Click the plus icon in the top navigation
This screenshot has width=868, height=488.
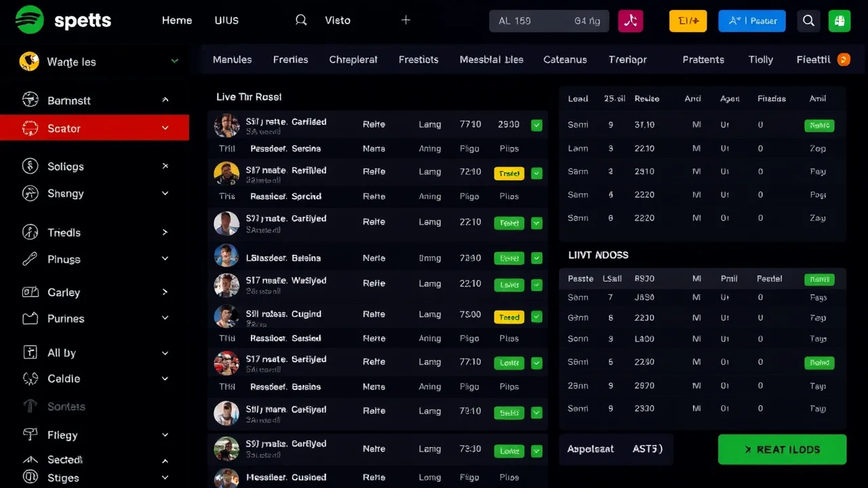point(406,20)
